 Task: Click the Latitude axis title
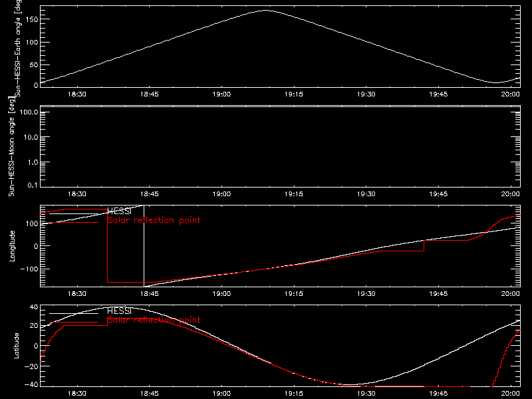click(x=16, y=345)
